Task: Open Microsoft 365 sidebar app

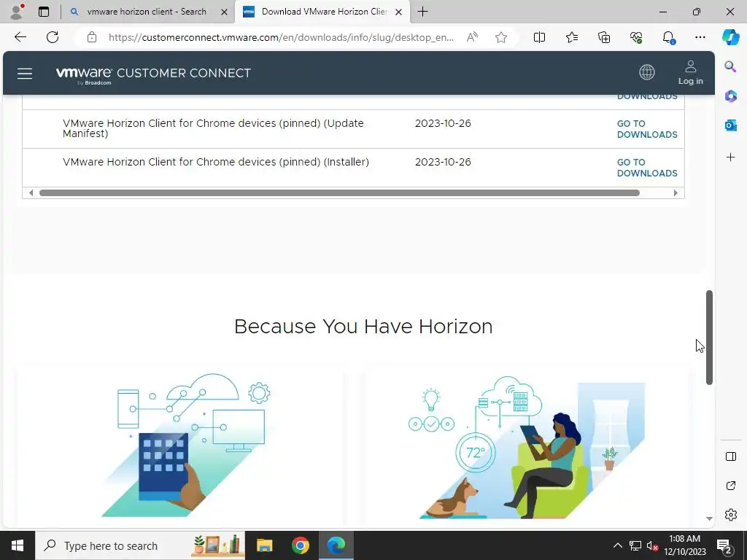Action: pos(730,96)
